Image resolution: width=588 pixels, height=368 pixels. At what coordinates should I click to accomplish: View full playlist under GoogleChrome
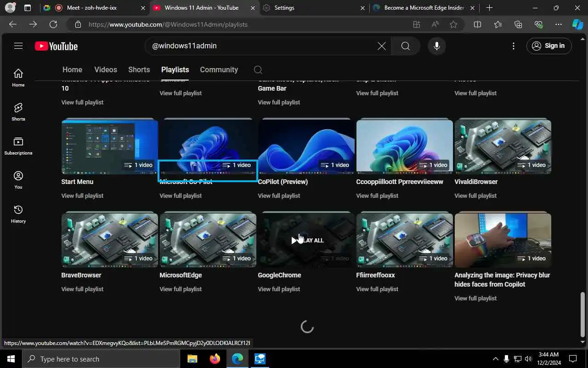[279, 289]
